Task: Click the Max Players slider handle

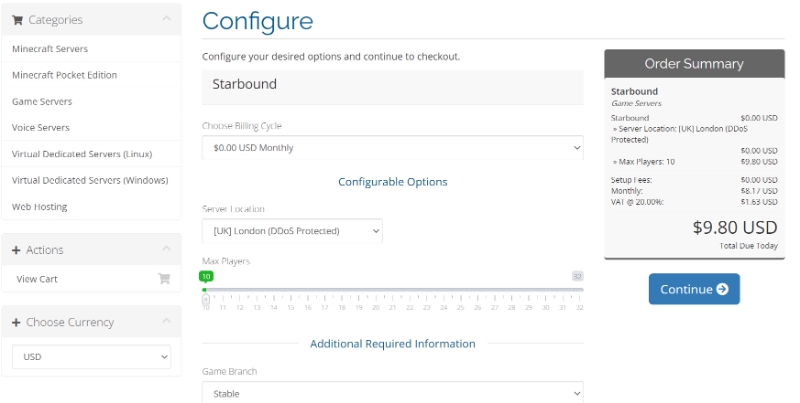Action: [206, 299]
